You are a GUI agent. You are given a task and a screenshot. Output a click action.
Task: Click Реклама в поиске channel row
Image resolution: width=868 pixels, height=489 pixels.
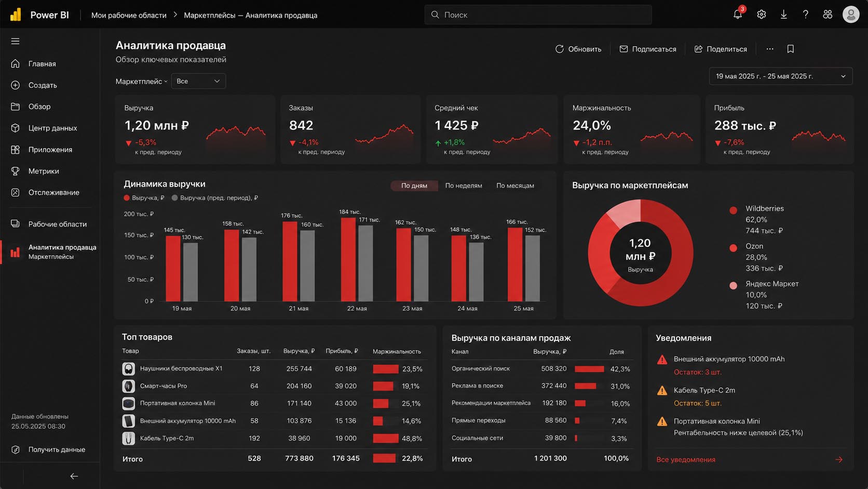541,386
